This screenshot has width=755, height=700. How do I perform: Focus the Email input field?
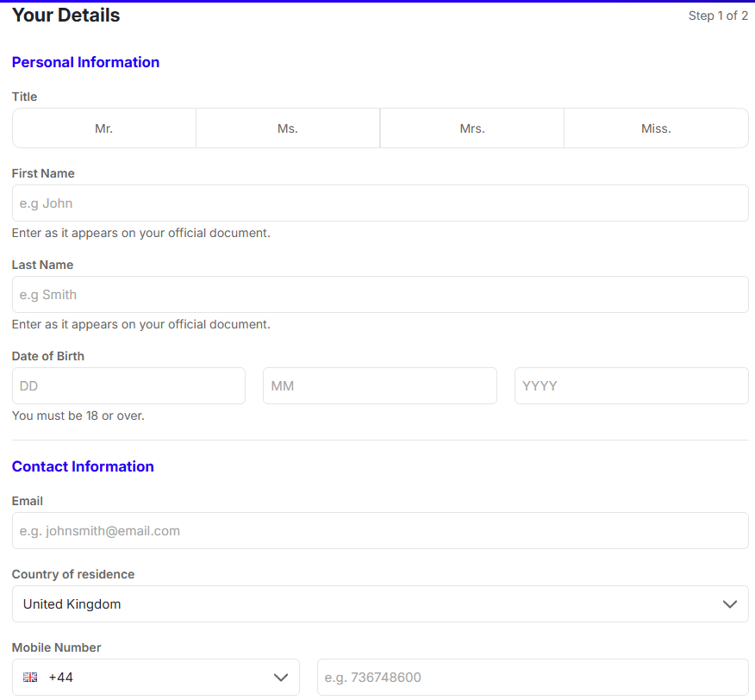point(380,530)
